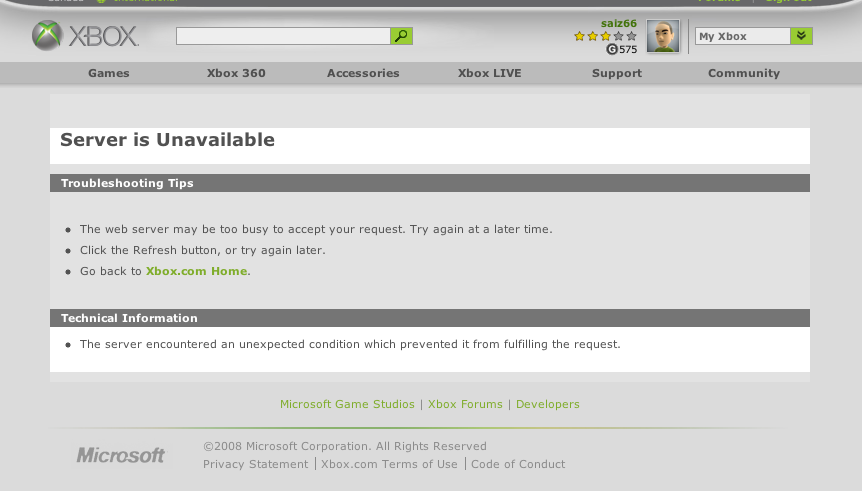862x491 pixels.
Task: Click the green search magnifier button
Action: (401, 36)
